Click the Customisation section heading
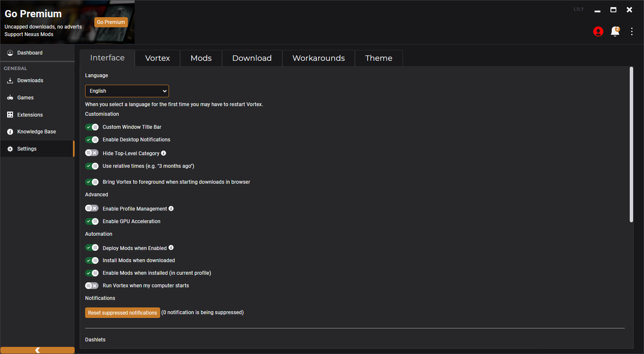 click(x=102, y=114)
